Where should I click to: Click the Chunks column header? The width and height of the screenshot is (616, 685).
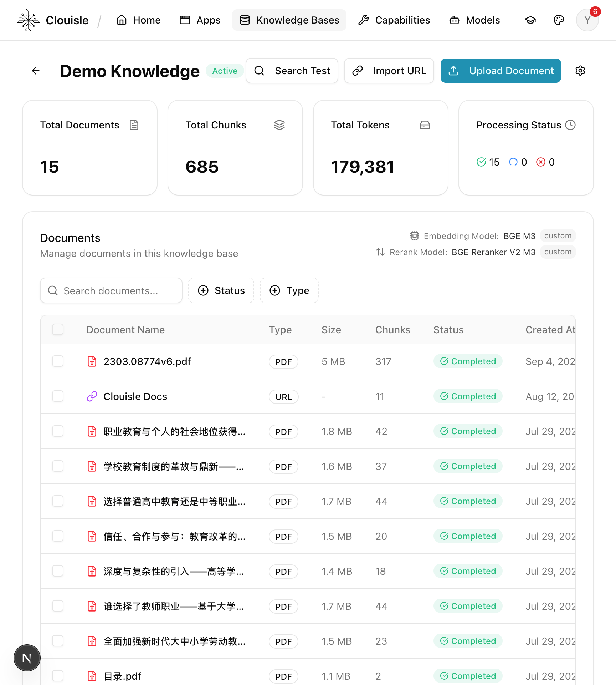tap(393, 330)
